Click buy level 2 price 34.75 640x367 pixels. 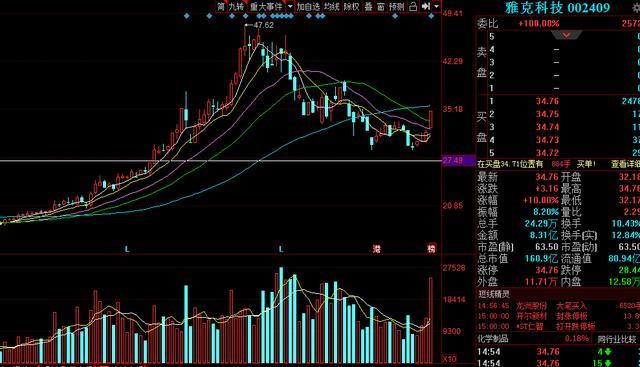[x=547, y=114]
